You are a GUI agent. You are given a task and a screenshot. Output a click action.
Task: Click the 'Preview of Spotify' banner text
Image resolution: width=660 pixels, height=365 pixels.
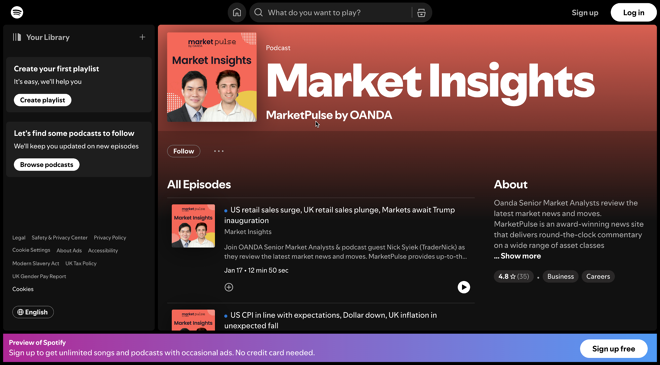(37, 343)
